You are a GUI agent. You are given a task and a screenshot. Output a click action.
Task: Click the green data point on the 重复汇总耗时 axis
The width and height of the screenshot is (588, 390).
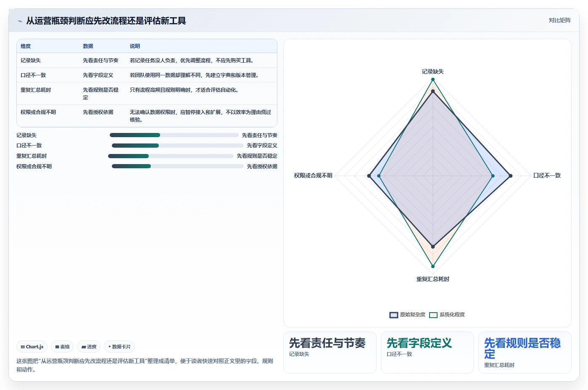click(433, 266)
